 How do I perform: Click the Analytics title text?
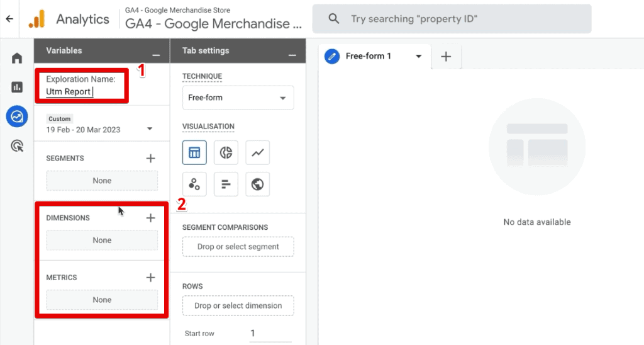(x=82, y=20)
